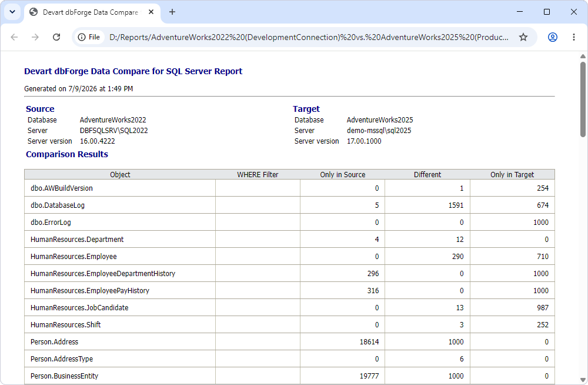Click the report title heading
588x385 pixels.
point(133,71)
